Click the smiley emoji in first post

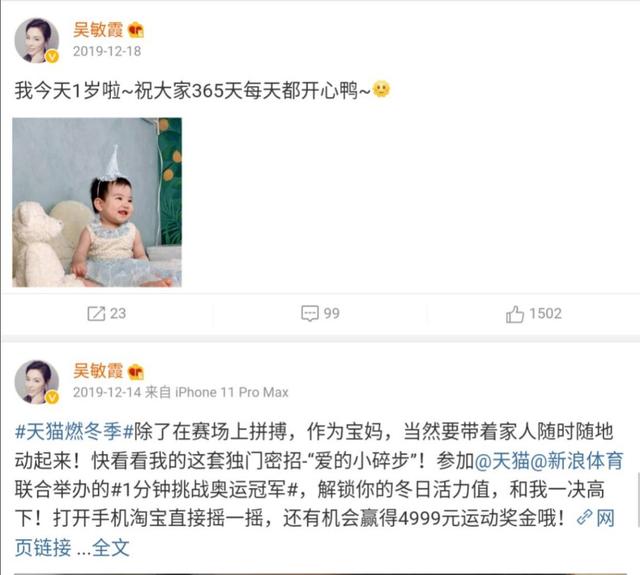tap(381, 89)
